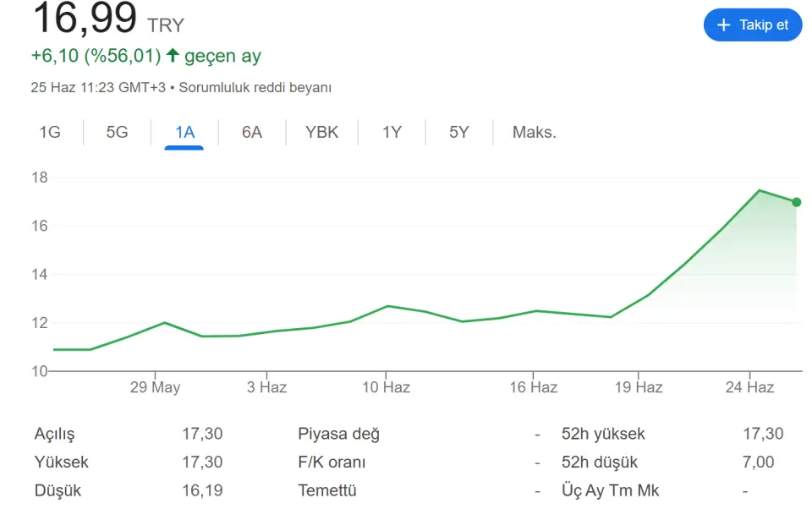Click the green up arrow icon
This screenshot has width=812, height=509.
(x=173, y=56)
